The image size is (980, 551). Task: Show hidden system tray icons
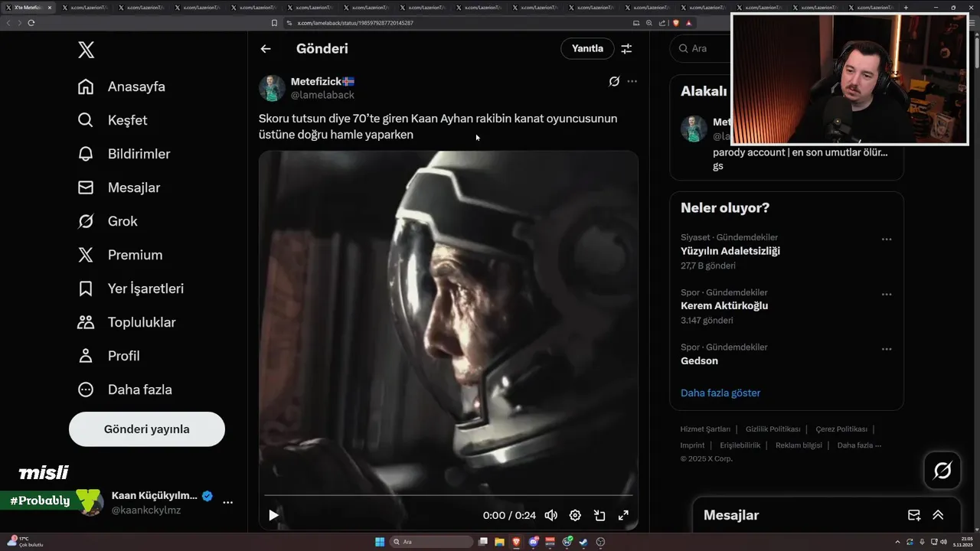click(x=898, y=542)
